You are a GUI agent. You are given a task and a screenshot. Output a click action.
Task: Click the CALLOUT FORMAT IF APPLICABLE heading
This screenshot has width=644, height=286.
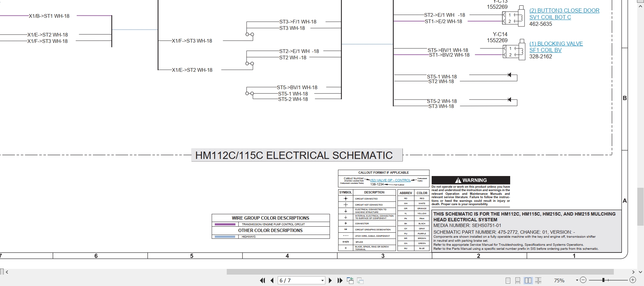(x=384, y=173)
